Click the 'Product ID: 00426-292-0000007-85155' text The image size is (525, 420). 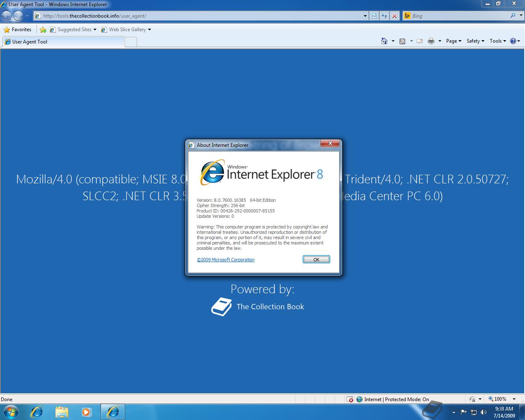pyautogui.click(x=236, y=211)
